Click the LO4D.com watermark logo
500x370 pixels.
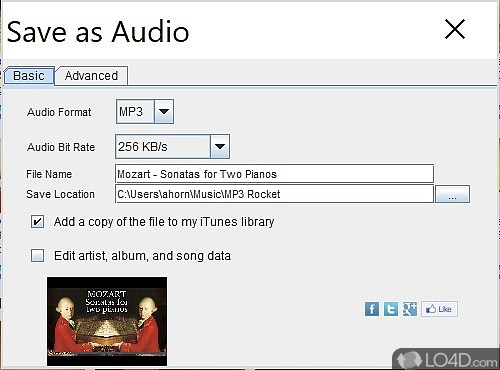point(447,359)
